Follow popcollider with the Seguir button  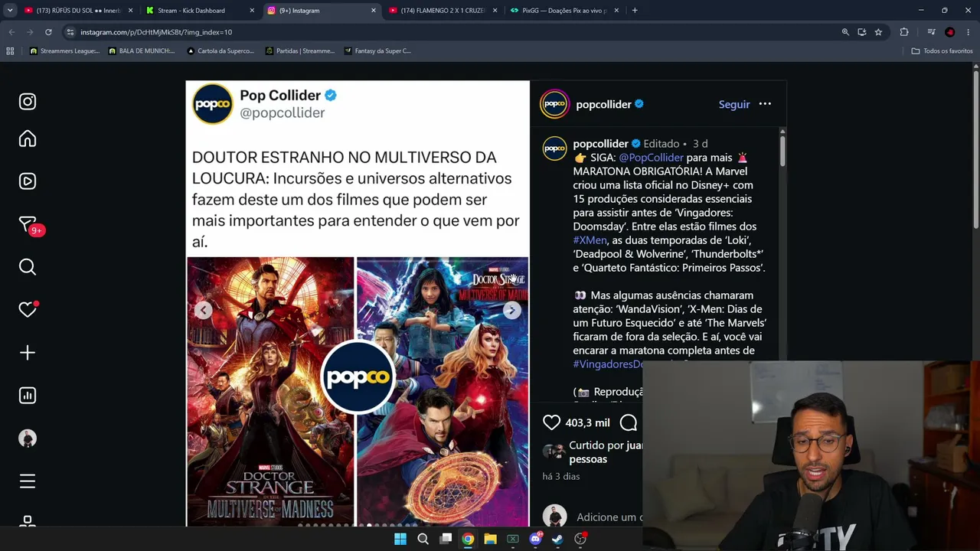point(734,104)
